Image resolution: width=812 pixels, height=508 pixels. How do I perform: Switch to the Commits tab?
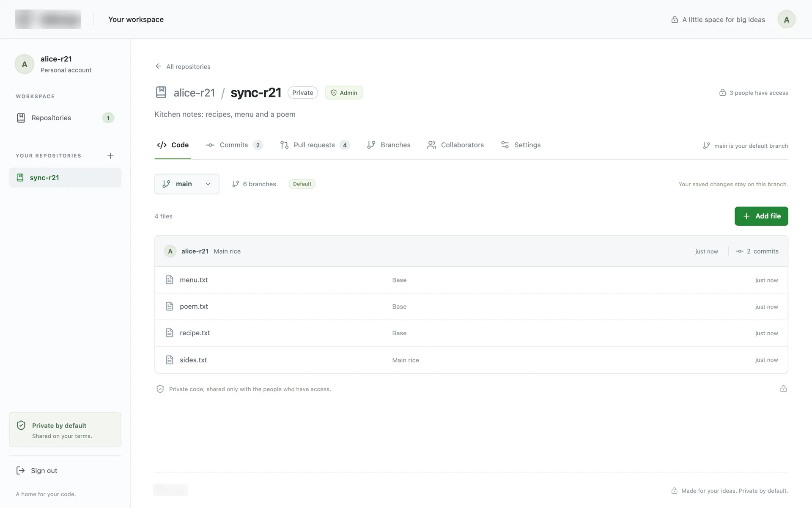point(234,145)
